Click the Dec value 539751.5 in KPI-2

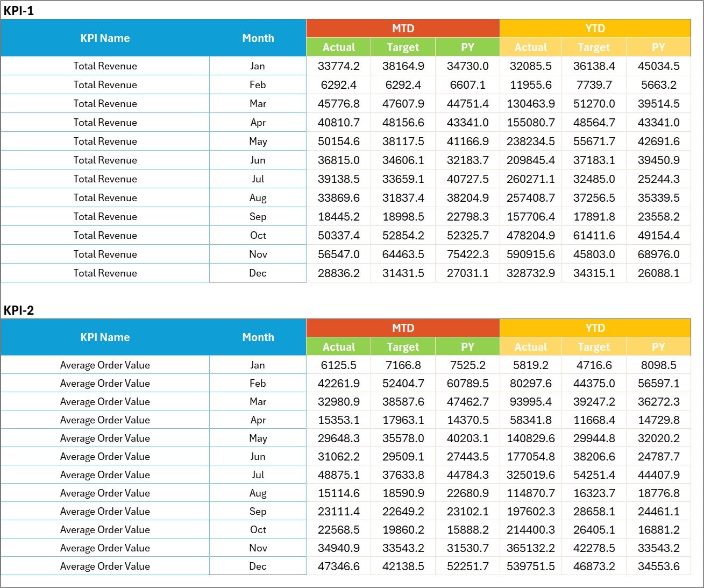click(x=531, y=566)
